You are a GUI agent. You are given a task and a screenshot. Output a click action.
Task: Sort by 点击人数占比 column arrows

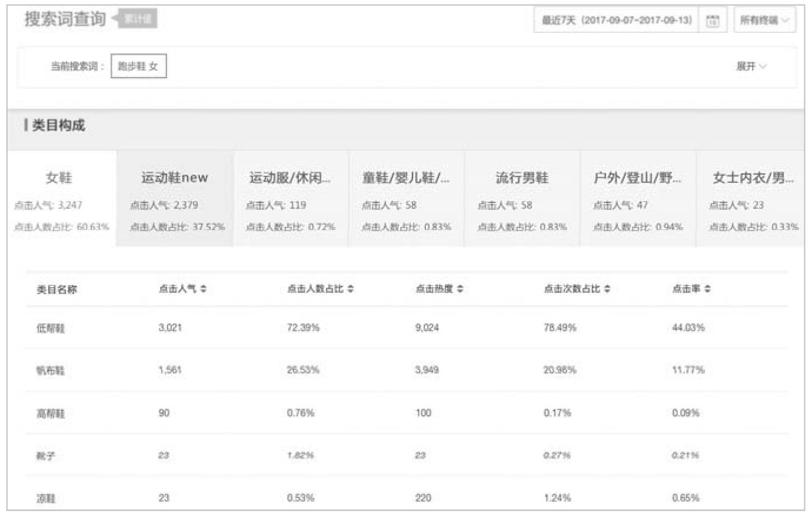[351, 289]
